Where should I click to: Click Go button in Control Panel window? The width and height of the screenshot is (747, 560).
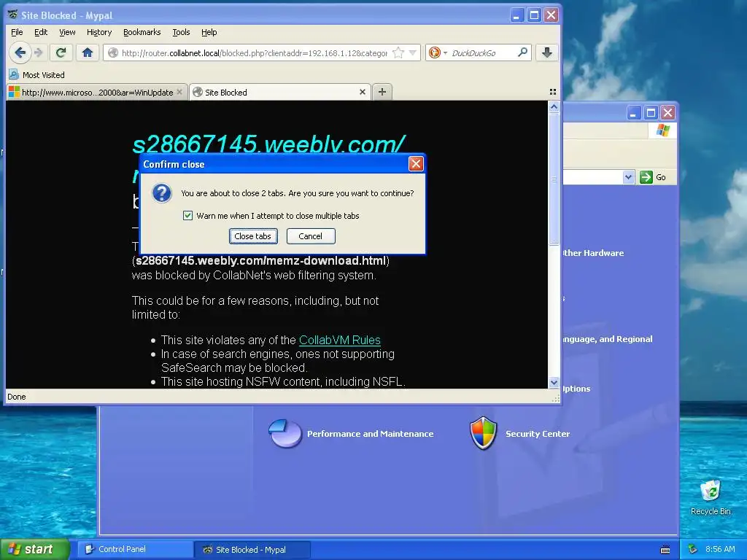click(653, 177)
